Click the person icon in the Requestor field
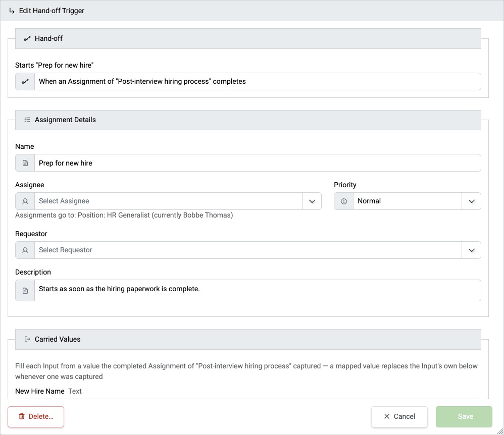Viewport: 504px width, 435px height. (25, 250)
